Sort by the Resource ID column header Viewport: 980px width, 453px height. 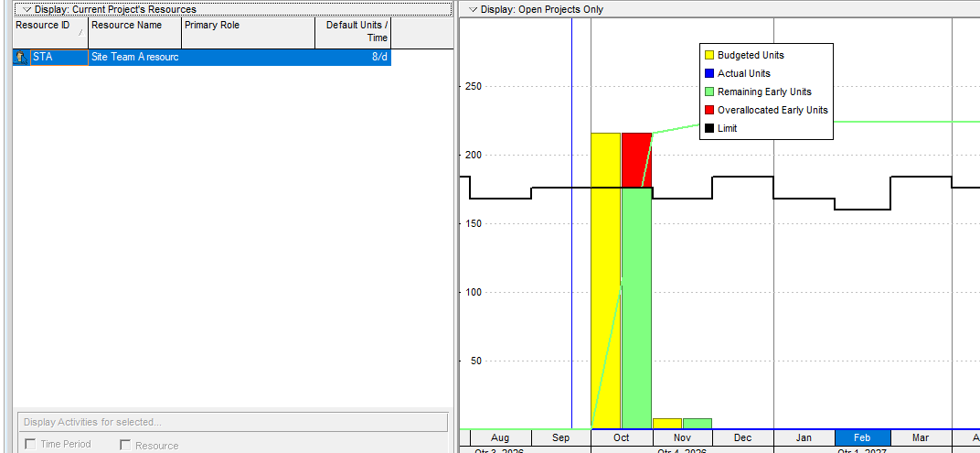tap(50, 33)
